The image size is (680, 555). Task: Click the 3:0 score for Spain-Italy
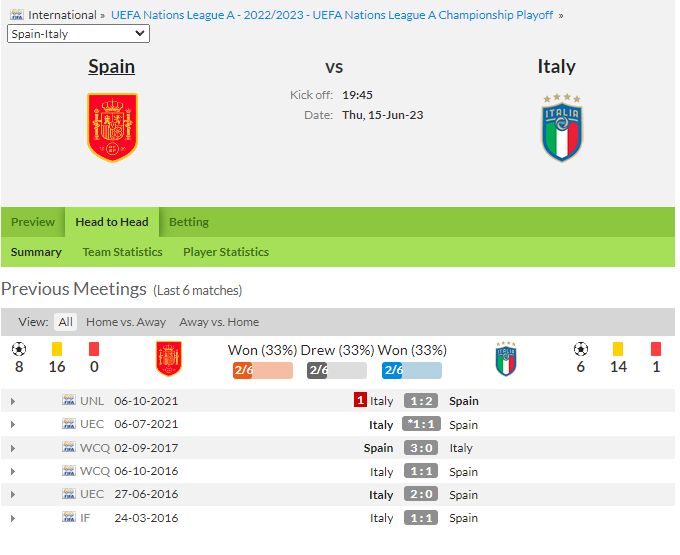421,448
